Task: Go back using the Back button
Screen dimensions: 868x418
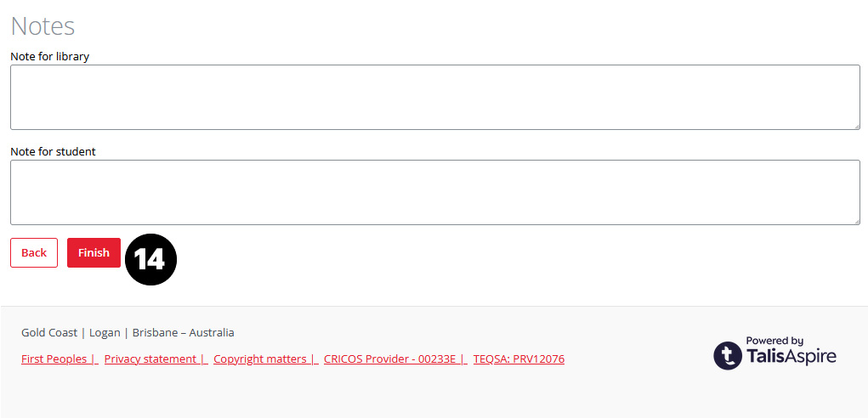Action: tap(34, 253)
